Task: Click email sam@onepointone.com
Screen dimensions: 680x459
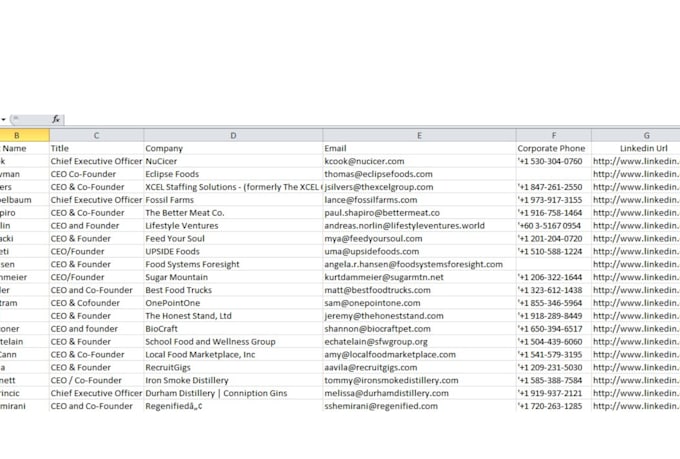Action: click(372, 303)
